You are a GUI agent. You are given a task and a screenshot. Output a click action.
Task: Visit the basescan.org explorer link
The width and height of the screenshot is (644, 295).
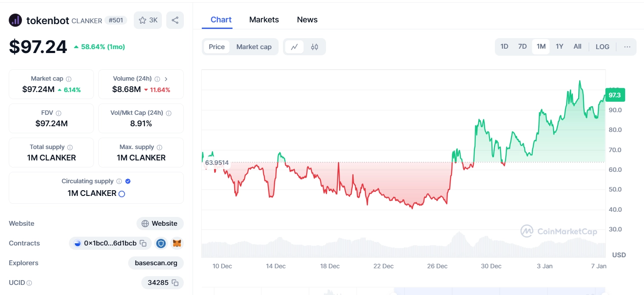tap(156, 263)
